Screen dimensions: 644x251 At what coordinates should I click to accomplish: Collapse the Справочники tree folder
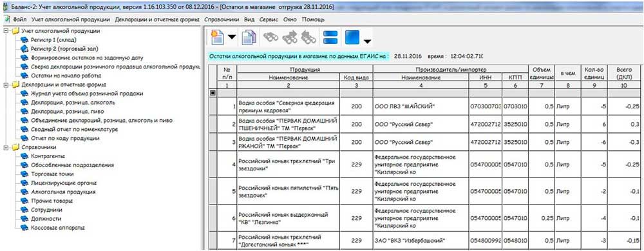point(5,147)
